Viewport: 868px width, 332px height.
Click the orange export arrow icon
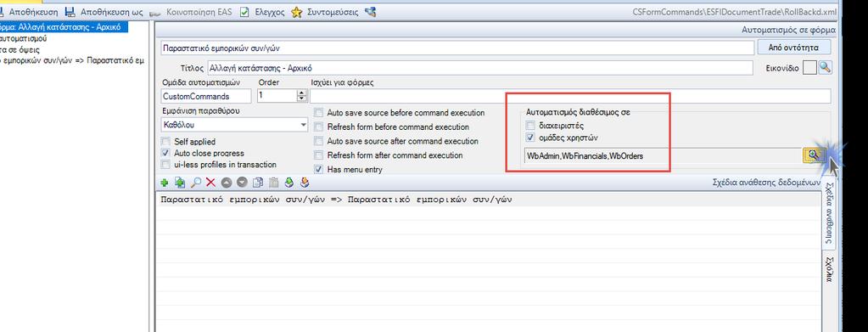(304, 182)
